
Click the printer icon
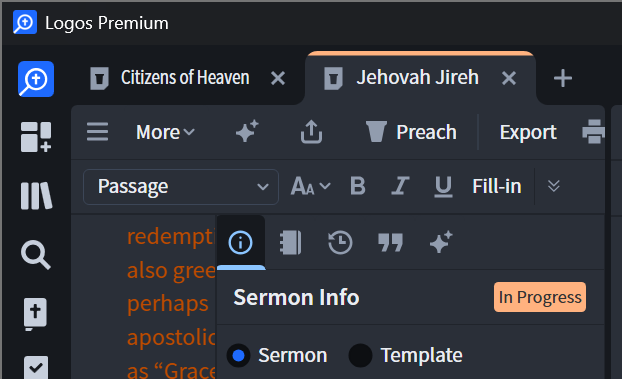point(593,131)
